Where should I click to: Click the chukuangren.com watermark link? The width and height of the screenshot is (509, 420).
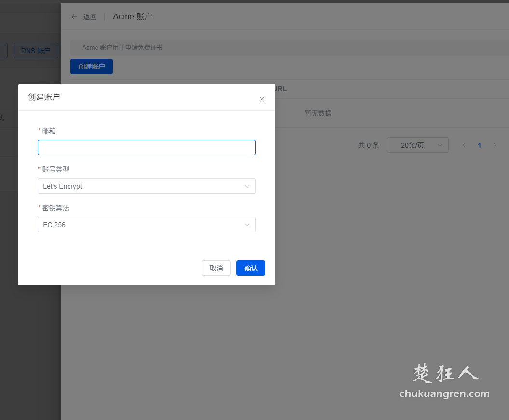point(444,394)
